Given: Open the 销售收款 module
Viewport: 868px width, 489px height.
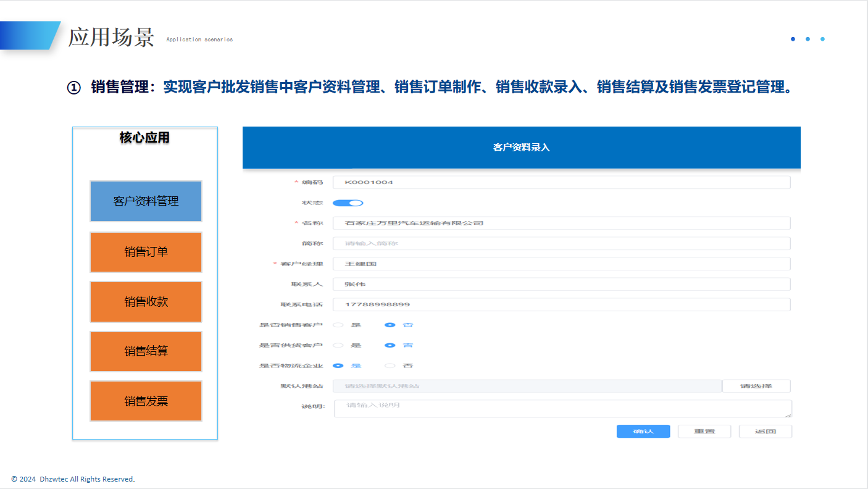Looking at the screenshot, I should [x=146, y=302].
